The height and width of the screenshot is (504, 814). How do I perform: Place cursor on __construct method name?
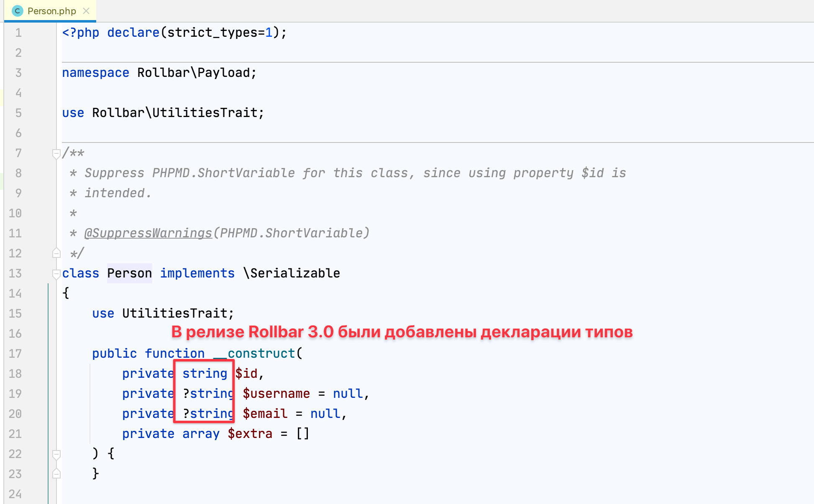point(254,354)
